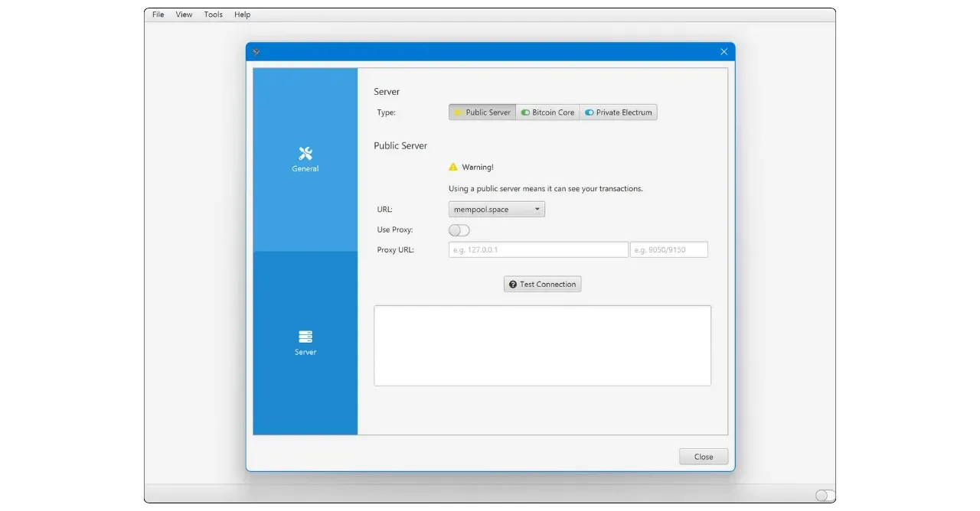The width and height of the screenshot is (980, 511).
Task: Focus the proxy port field
Action: pyautogui.click(x=668, y=250)
